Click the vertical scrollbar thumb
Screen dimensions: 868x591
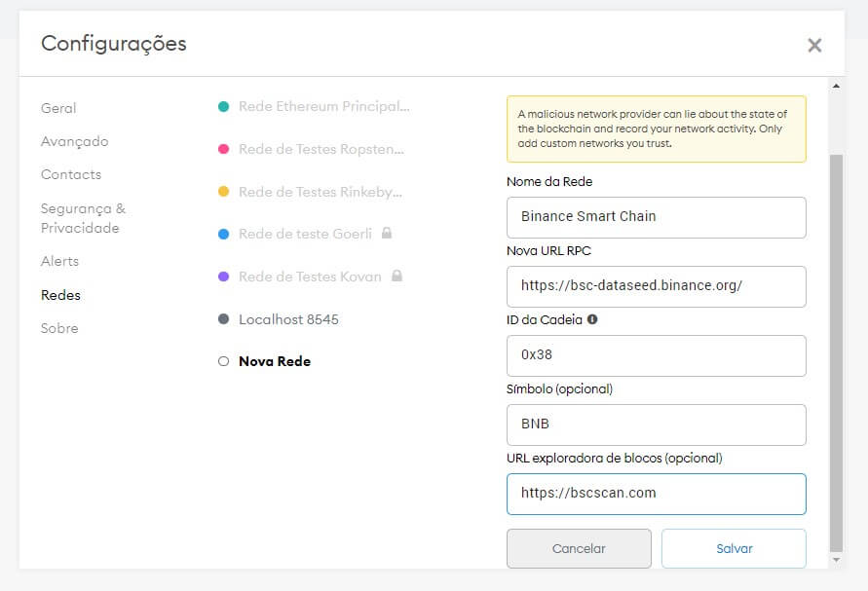click(x=836, y=353)
